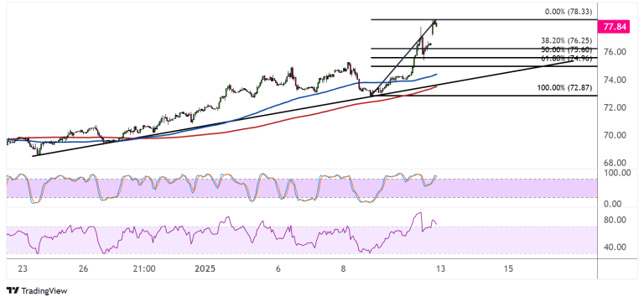Click the 70.00 price axis label

[615, 135]
